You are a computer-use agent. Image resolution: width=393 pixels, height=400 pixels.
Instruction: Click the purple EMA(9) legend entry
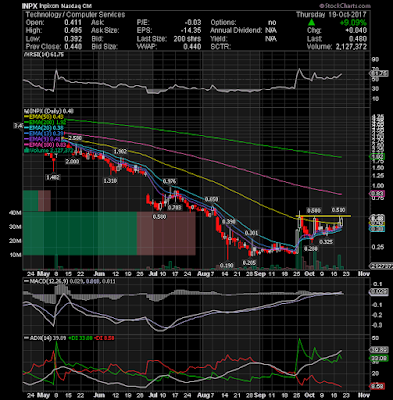[43, 140]
